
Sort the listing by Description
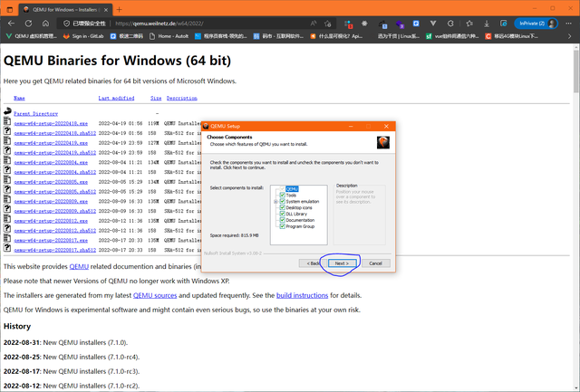181,98
